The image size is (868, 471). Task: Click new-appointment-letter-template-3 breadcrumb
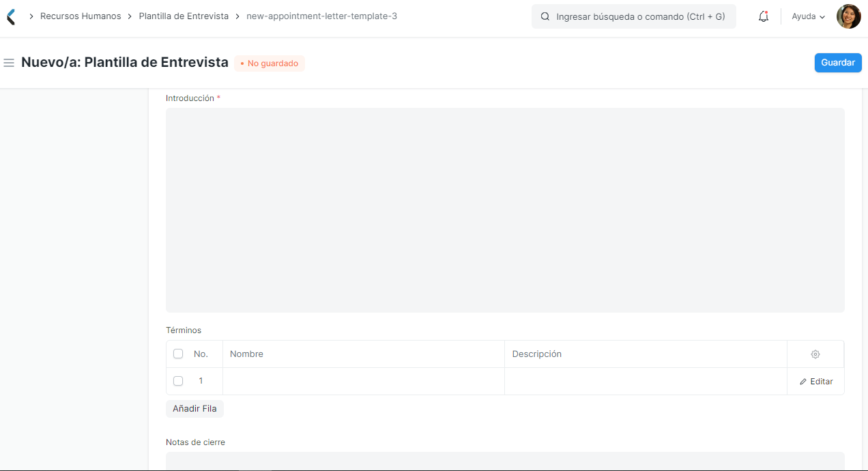pyautogui.click(x=321, y=16)
